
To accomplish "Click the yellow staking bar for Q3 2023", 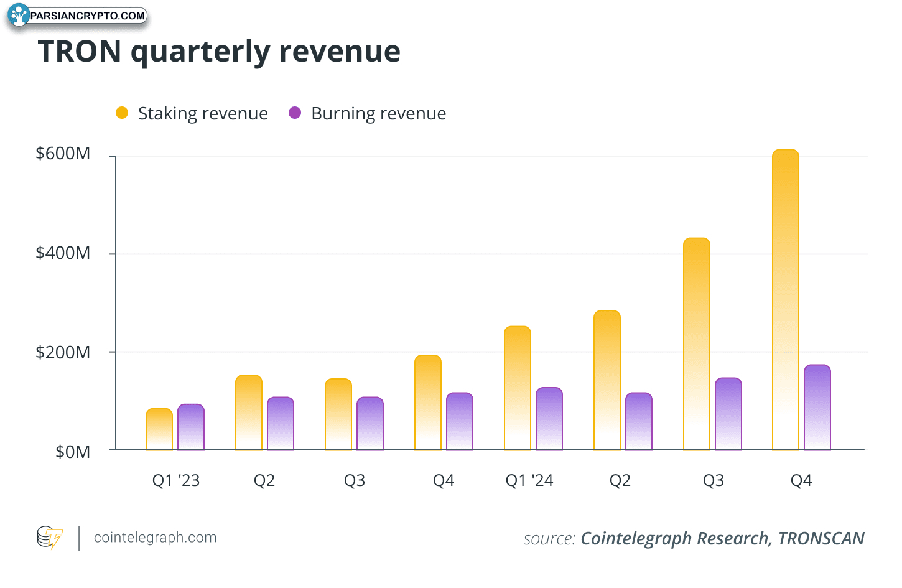I will [338, 414].
